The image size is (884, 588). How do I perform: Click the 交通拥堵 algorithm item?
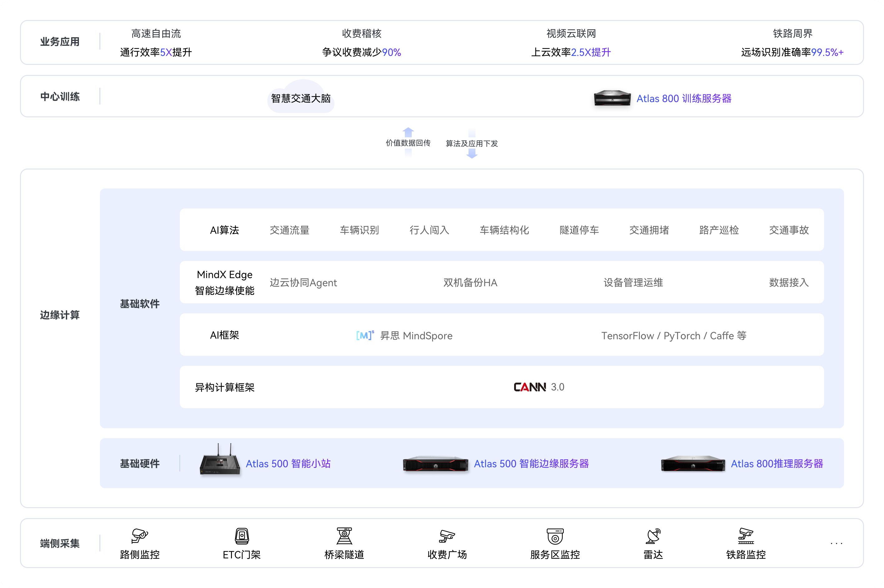[x=649, y=230]
